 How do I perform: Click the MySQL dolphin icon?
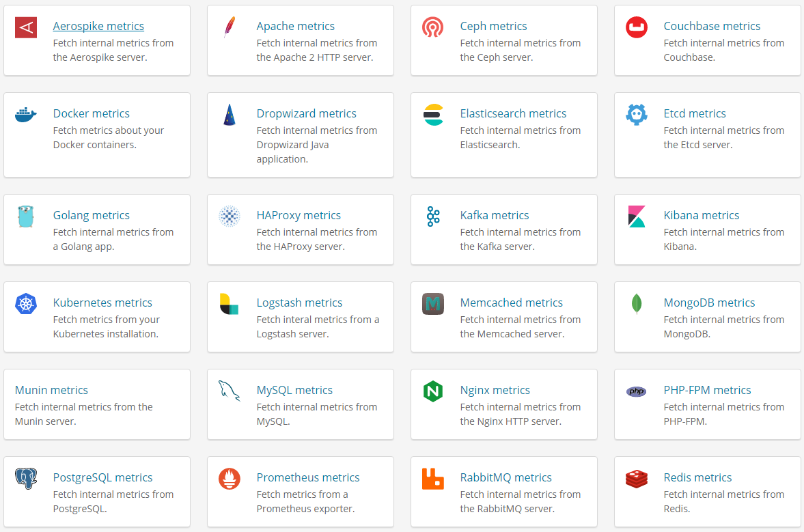tap(230, 391)
